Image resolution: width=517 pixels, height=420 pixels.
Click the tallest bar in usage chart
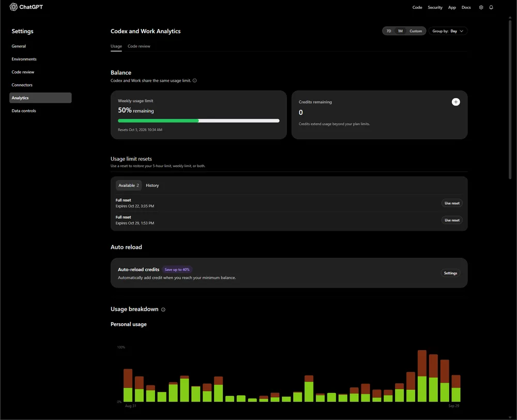click(422, 376)
